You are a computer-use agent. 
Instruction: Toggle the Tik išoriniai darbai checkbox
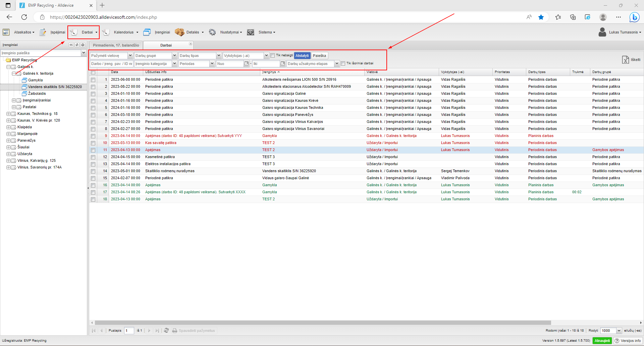click(x=343, y=64)
